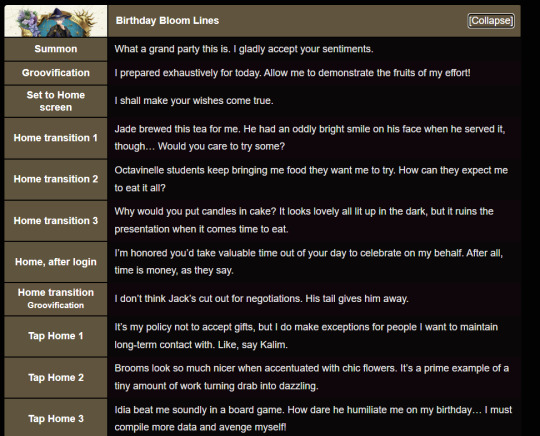This screenshot has height=436, width=540.
Task: Click the Birthday Bloom Lines header
Action: click(167, 21)
